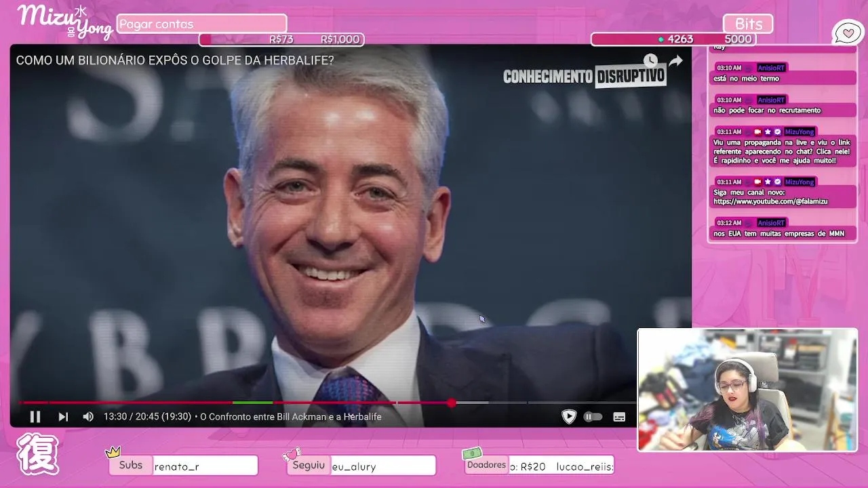Viewport: 868px width, 488px height.
Task: Click the Seguiu label
Action: tap(309, 465)
